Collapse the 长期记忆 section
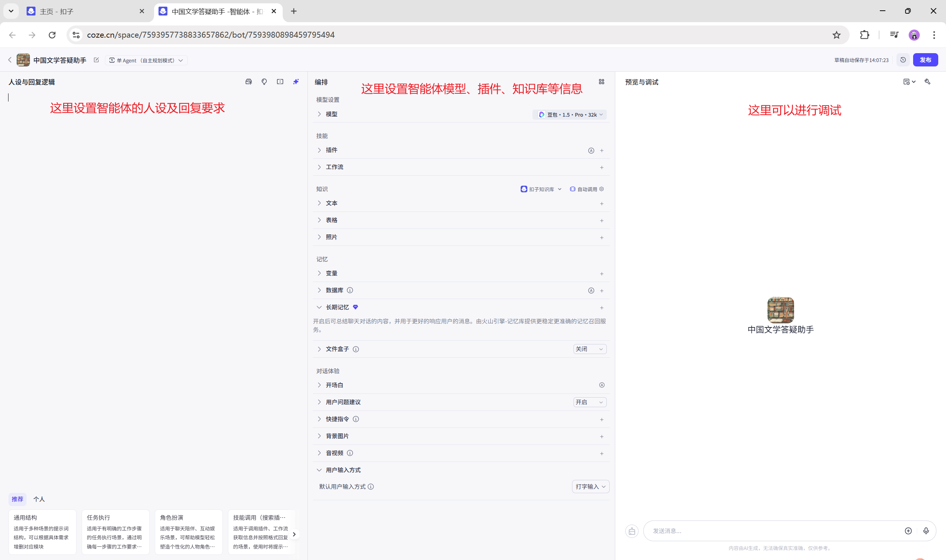946x560 pixels. (x=319, y=308)
